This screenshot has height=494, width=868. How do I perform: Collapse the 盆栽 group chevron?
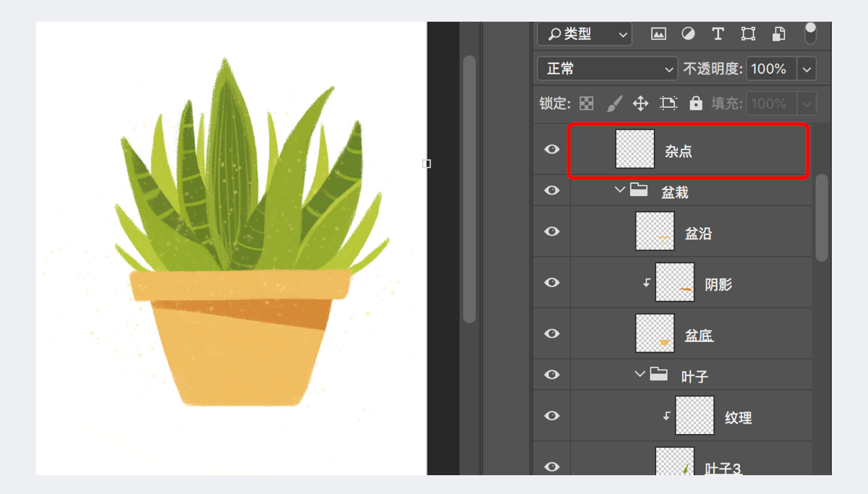[x=619, y=190]
